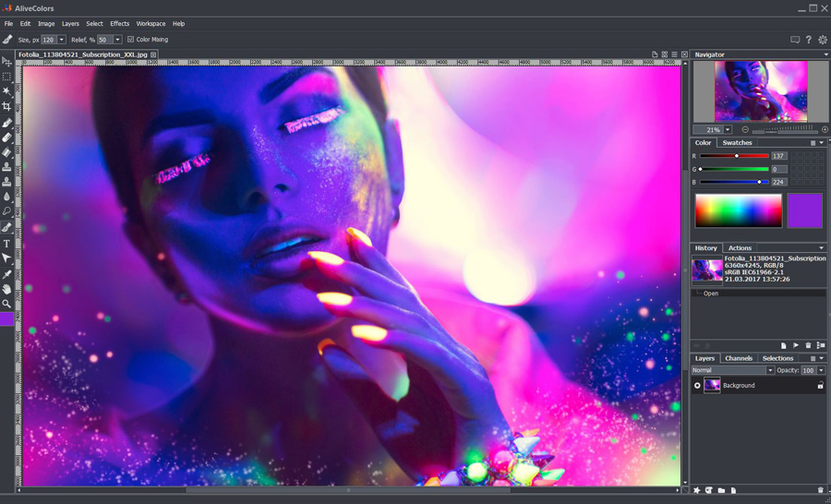
Task: Open the Effects menu
Action: tap(120, 24)
